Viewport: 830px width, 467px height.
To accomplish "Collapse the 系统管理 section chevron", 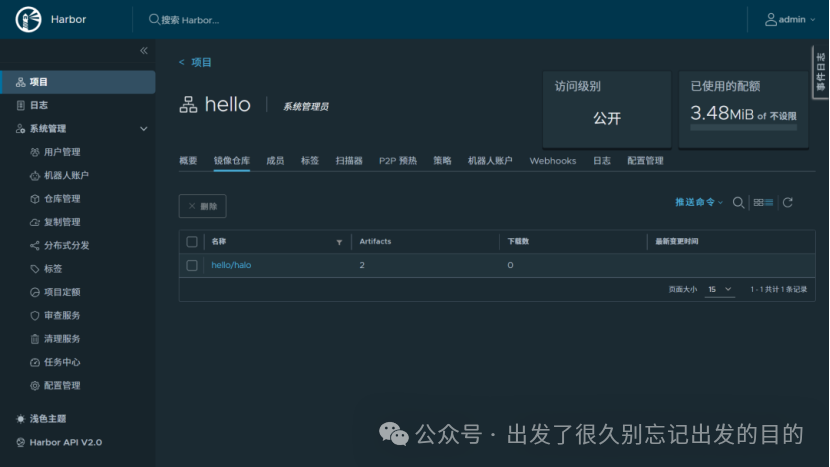I will pos(143,129).
